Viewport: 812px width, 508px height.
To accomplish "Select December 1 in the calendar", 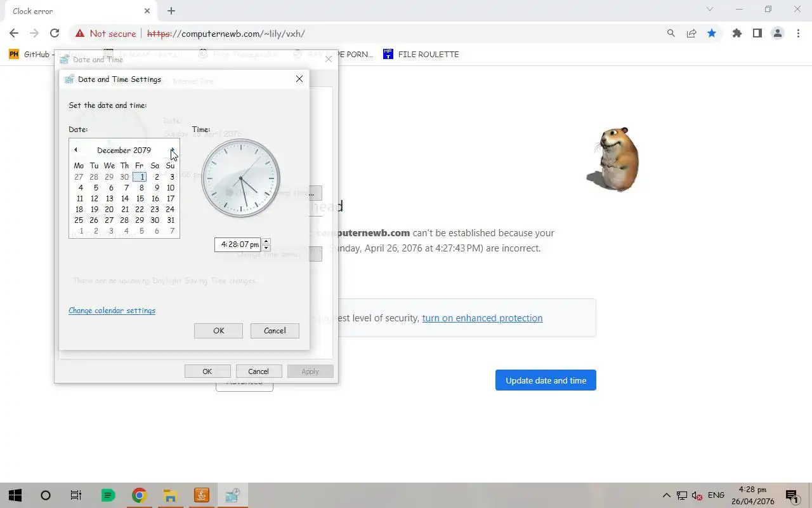I will pyautogui.click(x=140, y=177).
